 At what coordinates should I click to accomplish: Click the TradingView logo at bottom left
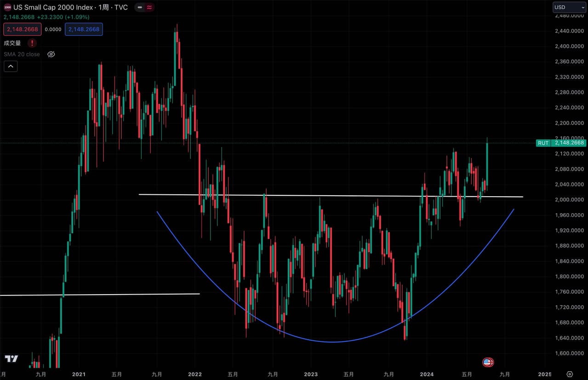click(11, 359)
